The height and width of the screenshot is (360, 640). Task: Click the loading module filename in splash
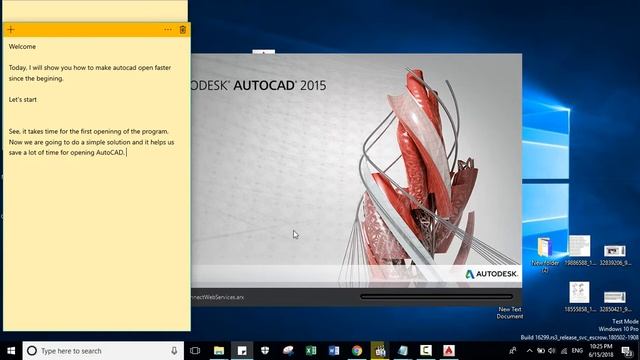point(218,297)
